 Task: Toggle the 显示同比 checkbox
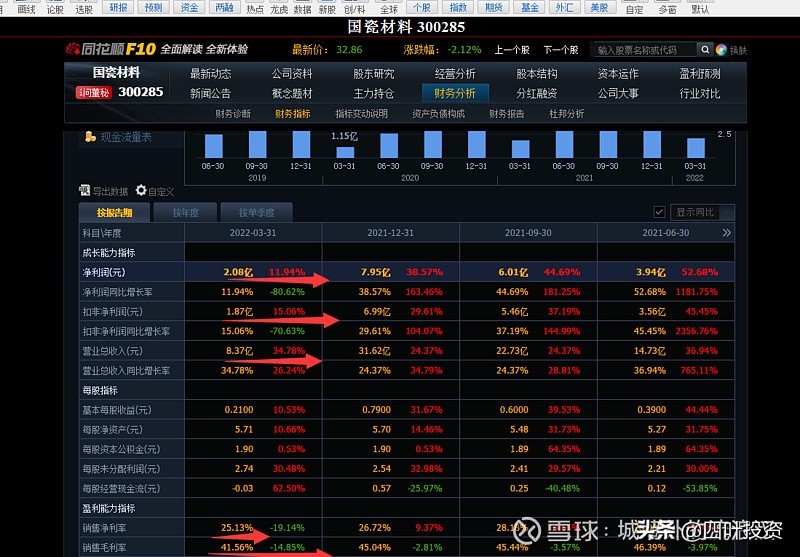click(x=659, y=212)
